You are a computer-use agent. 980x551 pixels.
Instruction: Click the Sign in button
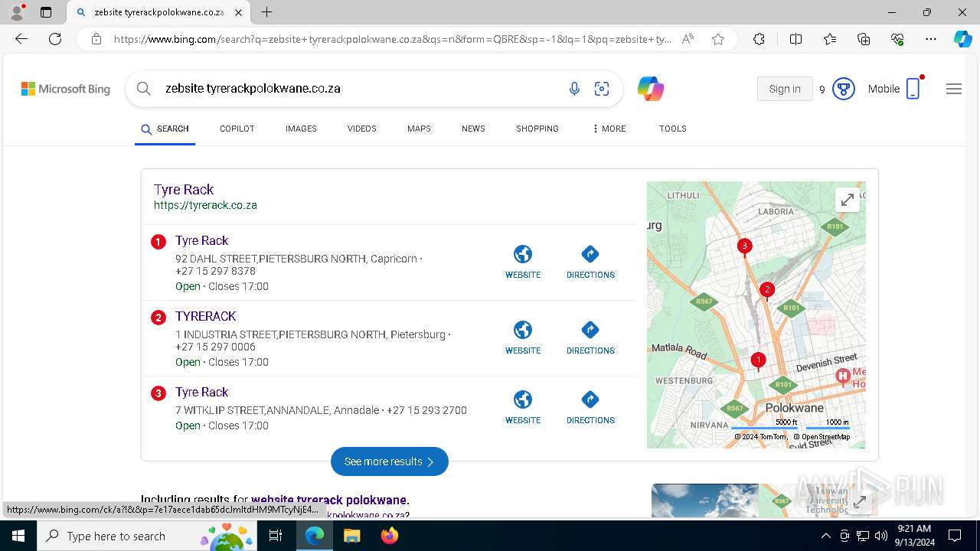(785, 89)
